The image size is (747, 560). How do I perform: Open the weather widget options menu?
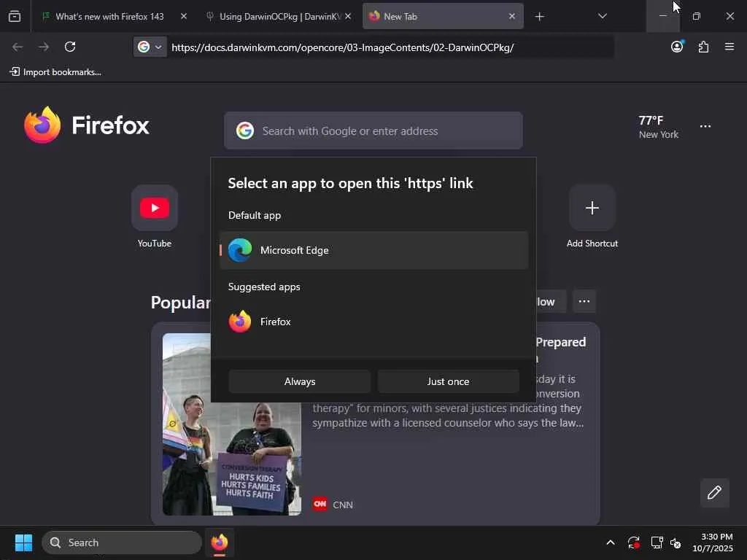pyautogui.click(x=705, y=126)
